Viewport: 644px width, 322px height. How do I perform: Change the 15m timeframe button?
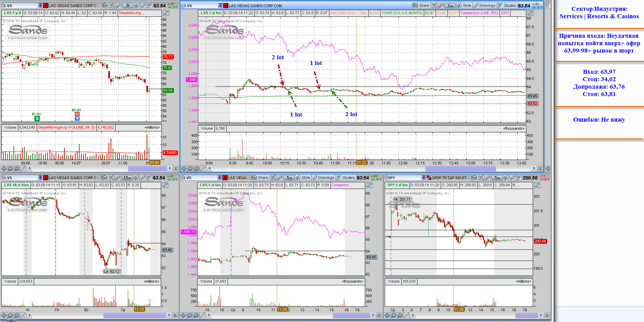click(127, 178)
